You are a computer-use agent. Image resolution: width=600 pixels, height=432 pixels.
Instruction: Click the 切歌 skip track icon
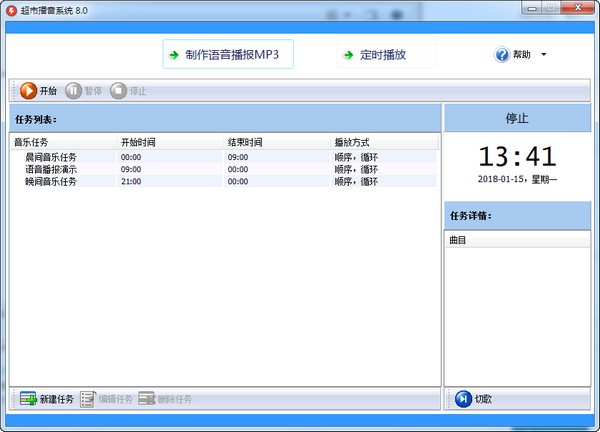(x=463, y=399)
